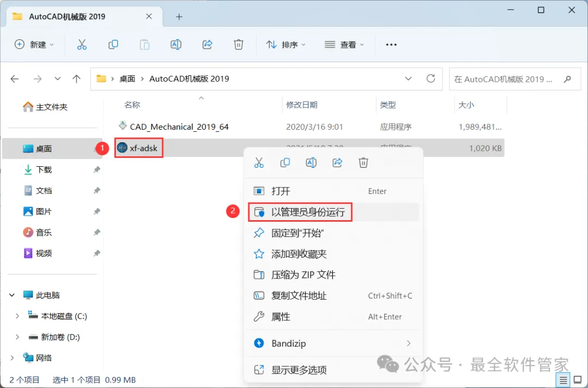588x388 pixels.
Task: Expand the 网络 tree node
Action: 11,358
